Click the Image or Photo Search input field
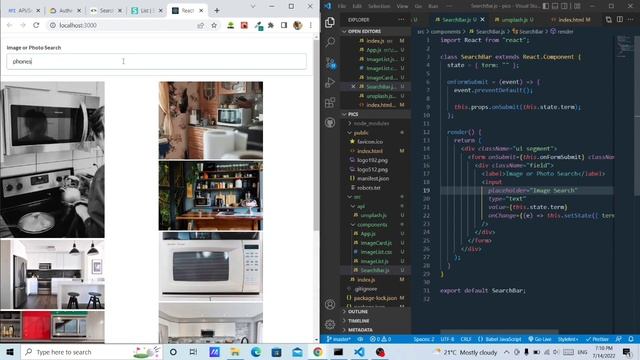The height and width of the screenshot is (360, 640). (x=156, y=61)
